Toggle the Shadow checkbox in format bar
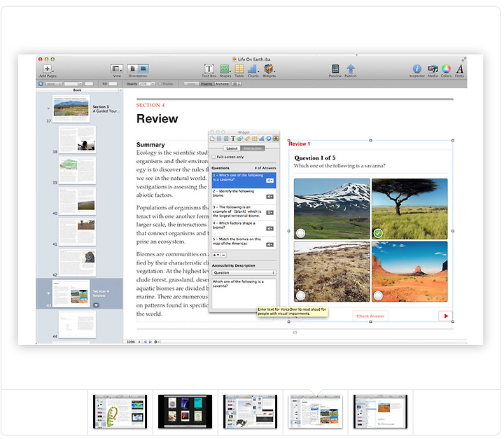The width and height of the screenshot is (504, 439). click(160, 84)
